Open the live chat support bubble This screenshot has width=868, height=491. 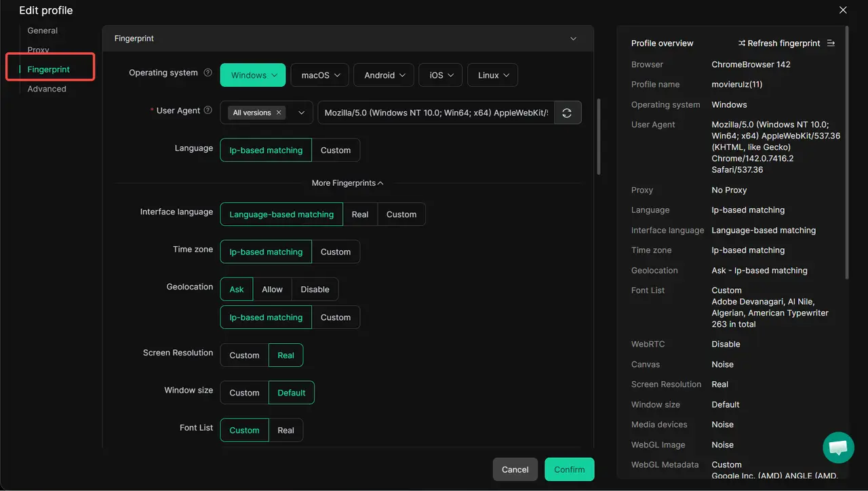click(x=838, y=448)
